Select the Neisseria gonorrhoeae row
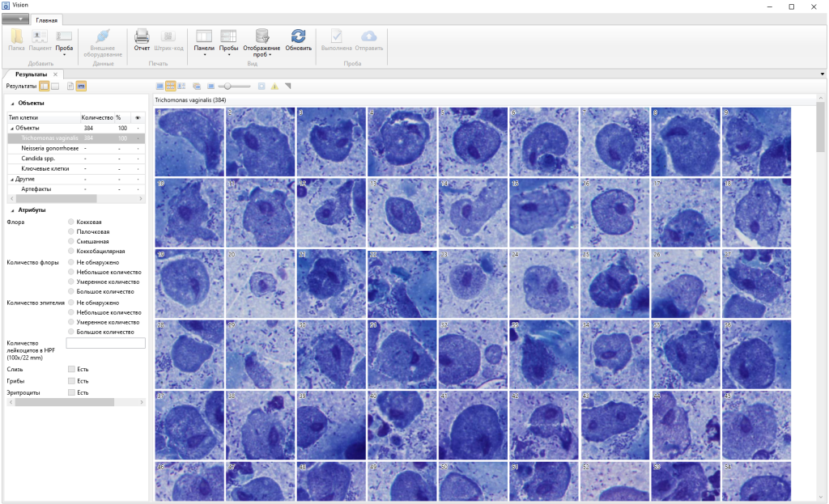Image resolution: width=829 pixels, height=504 pixels. 50,149
